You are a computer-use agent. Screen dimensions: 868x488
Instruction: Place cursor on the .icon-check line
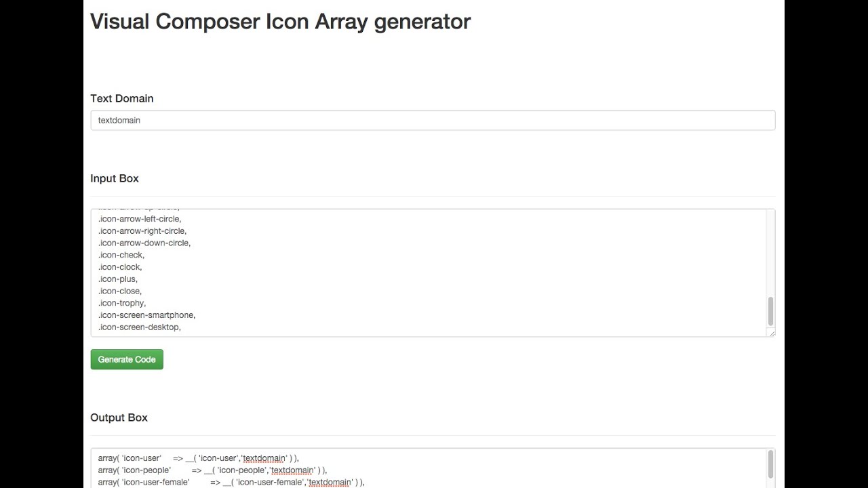(121, 255)
